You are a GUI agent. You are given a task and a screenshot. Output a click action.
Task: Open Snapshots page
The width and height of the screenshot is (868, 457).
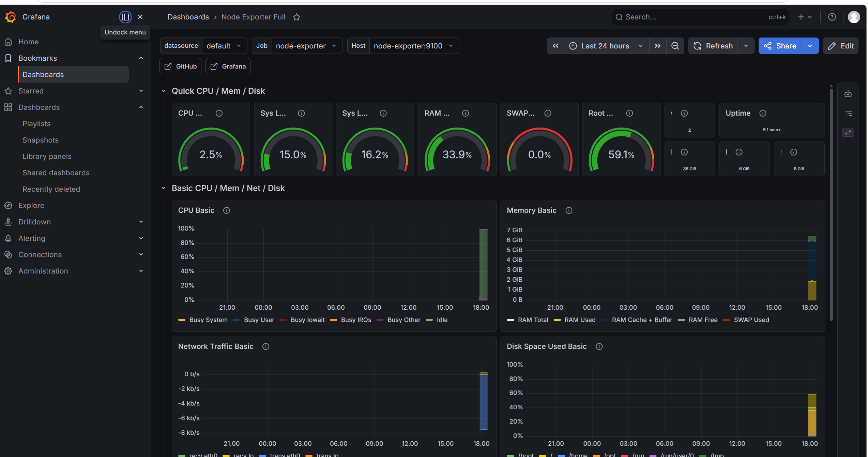40,140
